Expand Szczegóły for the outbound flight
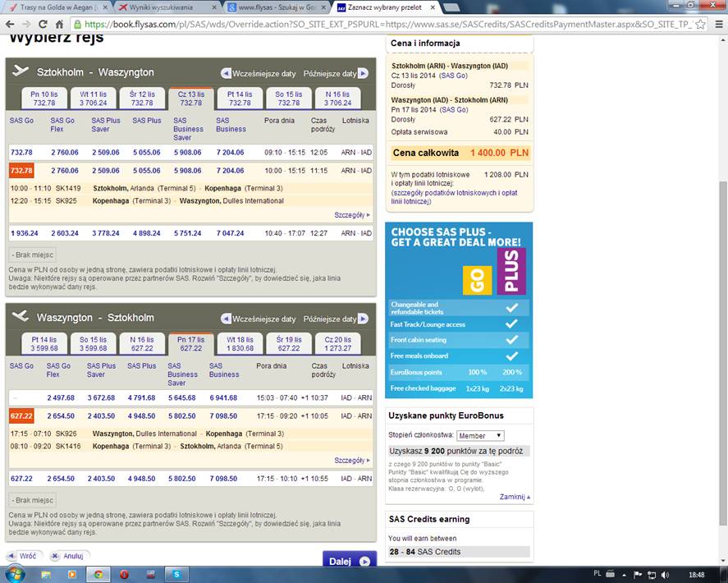The width and height of the screenshot is (728, 583). (x=352, y=215)
